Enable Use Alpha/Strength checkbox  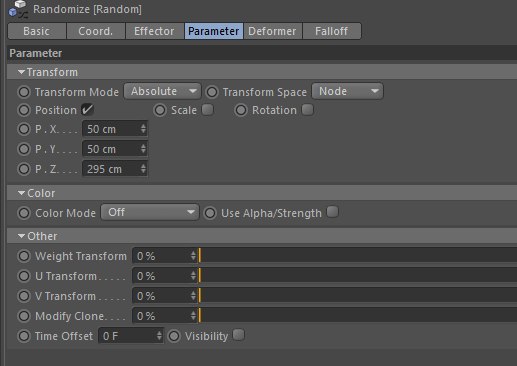(x=333, y=212)
